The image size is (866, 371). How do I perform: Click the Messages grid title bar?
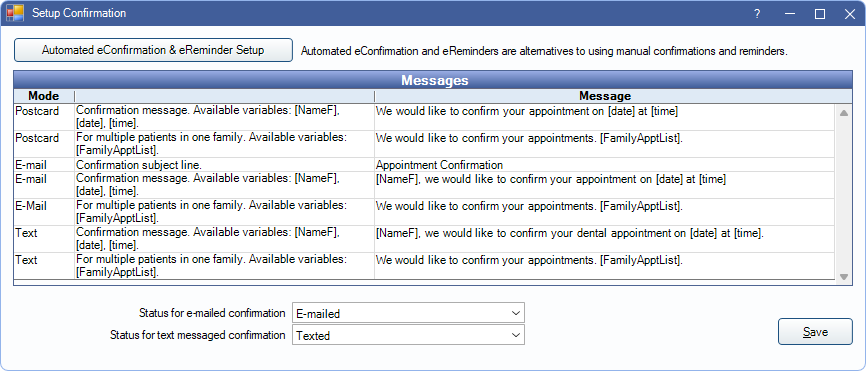pyautogui.click(x=435, y=80)
